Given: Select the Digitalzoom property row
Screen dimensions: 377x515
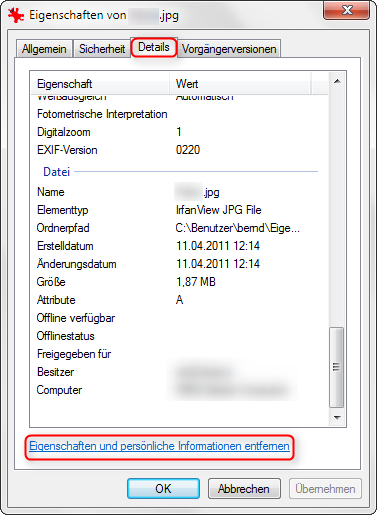Looking at the screenshot, I should 179,132.
